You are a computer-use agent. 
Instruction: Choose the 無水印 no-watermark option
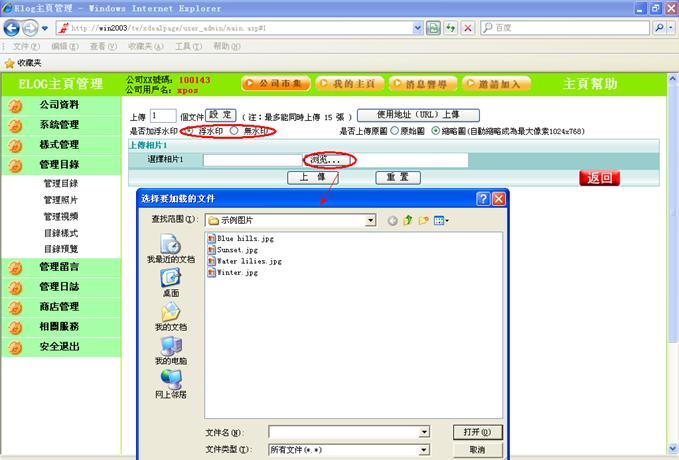(234, 131)
